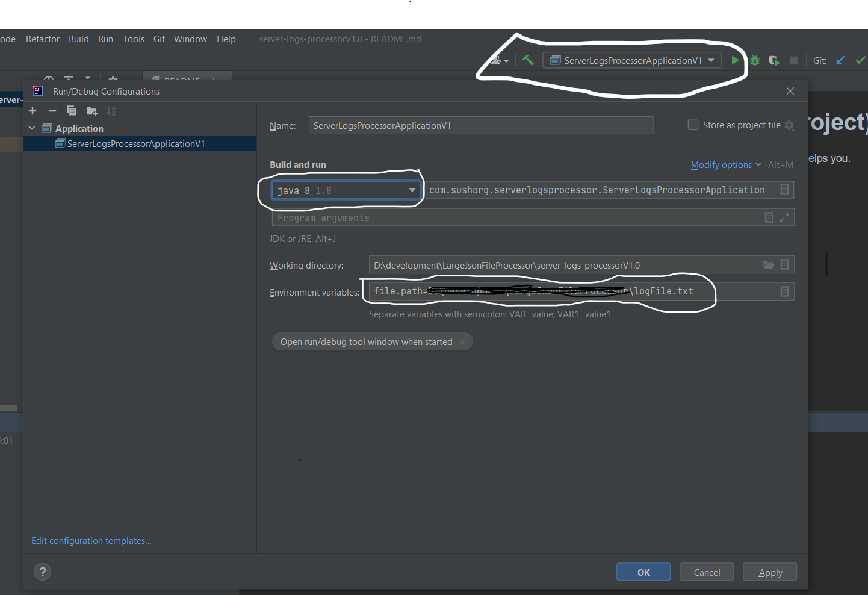
Task: Confirm dialog with OK button
Action: pyautogui.click(x=643, y=572)
